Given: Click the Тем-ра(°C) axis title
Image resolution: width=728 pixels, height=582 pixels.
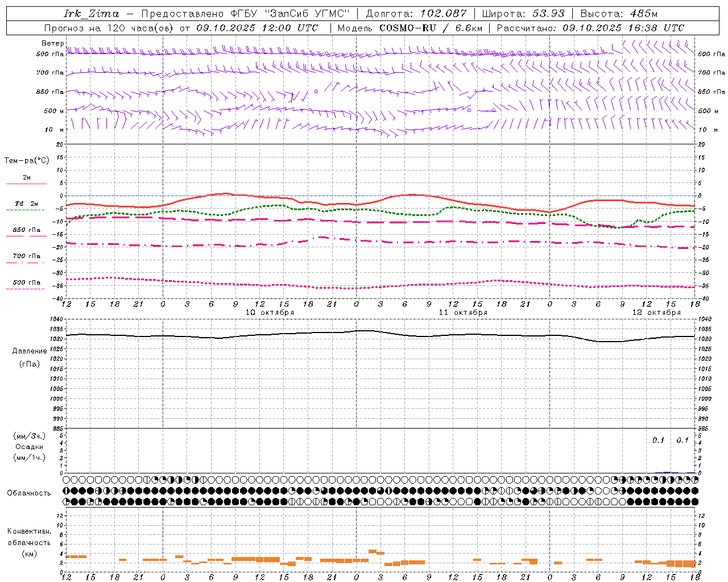Looking at the screenshot, I should tap(27, 161).
